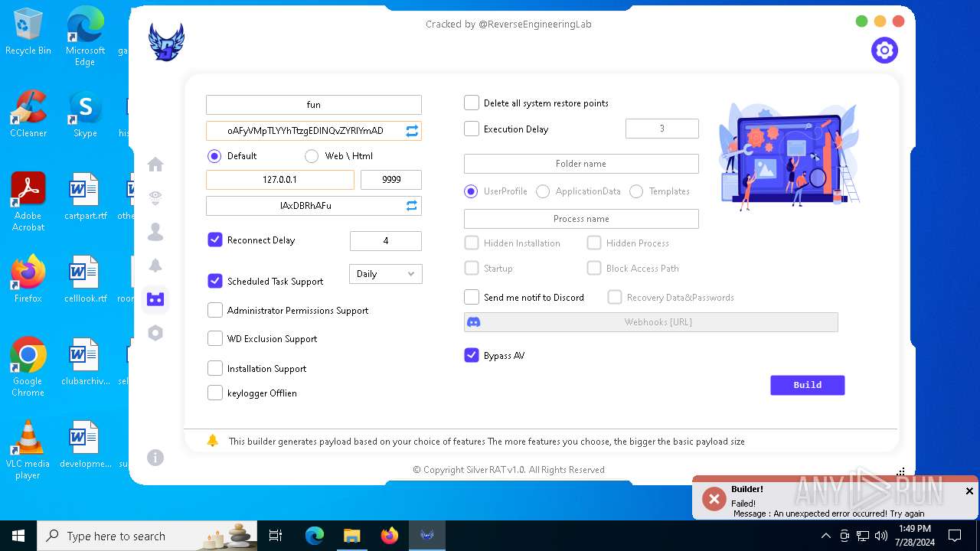The width and height of the screenshot is (980, 551).
Task: Expand the Daily schedule dropdown
Action: click(386, 274)
